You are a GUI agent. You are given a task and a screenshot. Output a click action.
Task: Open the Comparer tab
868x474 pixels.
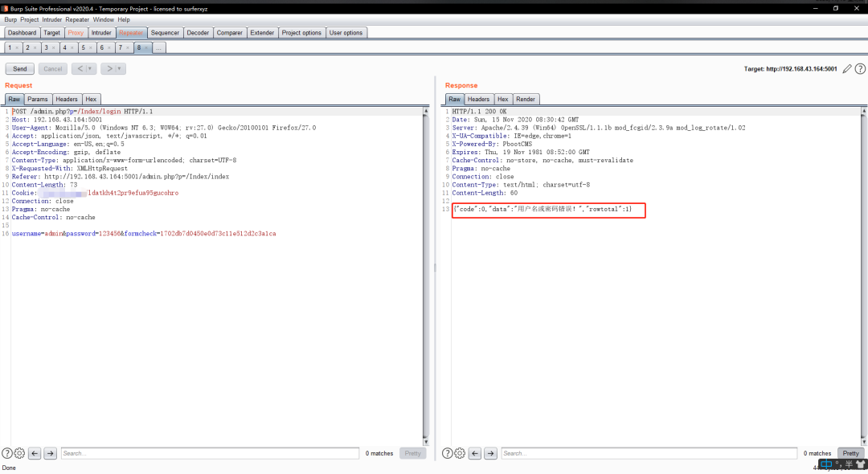(230, 33)
